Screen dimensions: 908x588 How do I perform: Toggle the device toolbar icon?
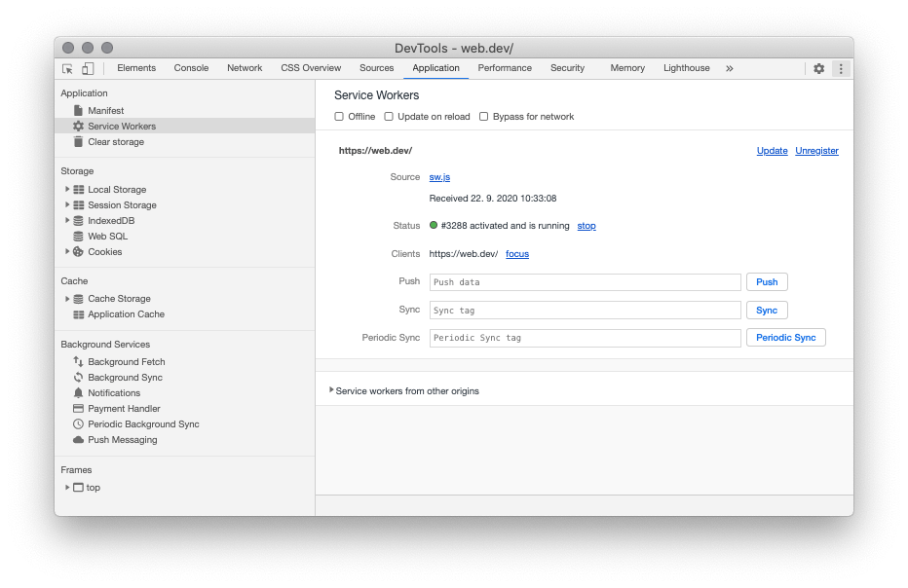88,69
